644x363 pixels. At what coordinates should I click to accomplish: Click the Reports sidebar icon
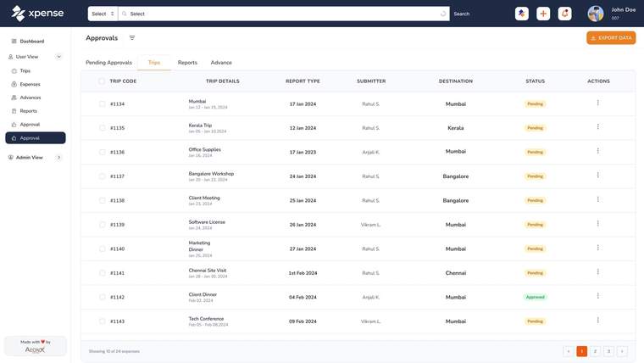point(14,111)
